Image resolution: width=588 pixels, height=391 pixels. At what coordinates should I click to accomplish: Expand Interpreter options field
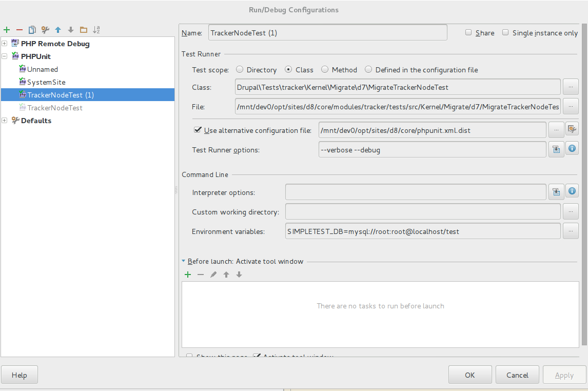[556, 192]
